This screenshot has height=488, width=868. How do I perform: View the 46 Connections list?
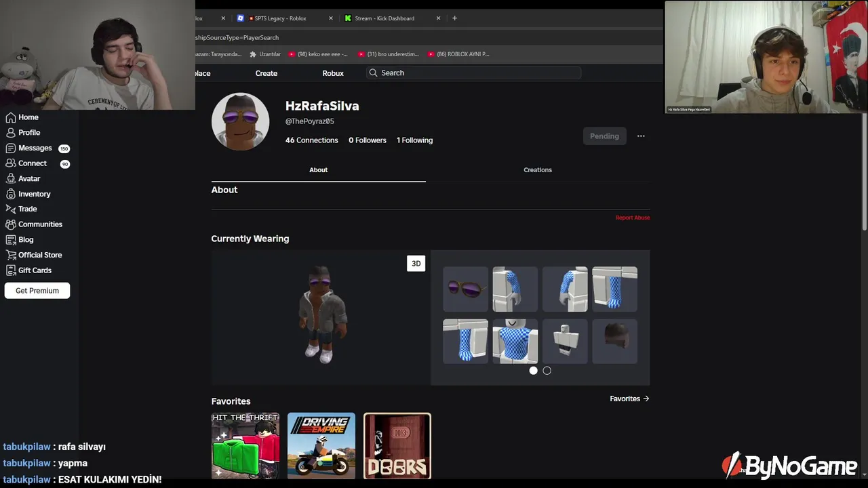click(x=311, y=140)
